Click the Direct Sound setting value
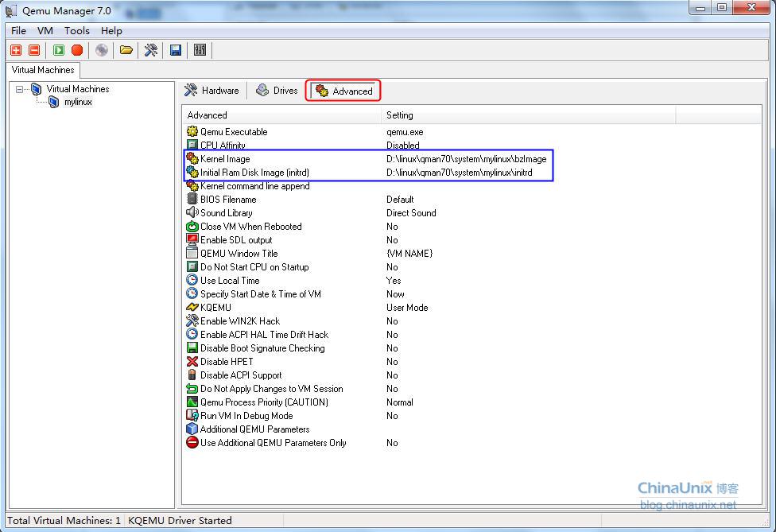The image size is (776, 532). tap(411, 213)
